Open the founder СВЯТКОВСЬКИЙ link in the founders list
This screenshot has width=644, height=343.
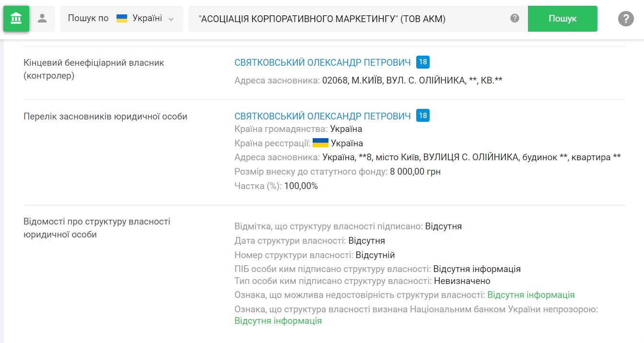[322, 116]
